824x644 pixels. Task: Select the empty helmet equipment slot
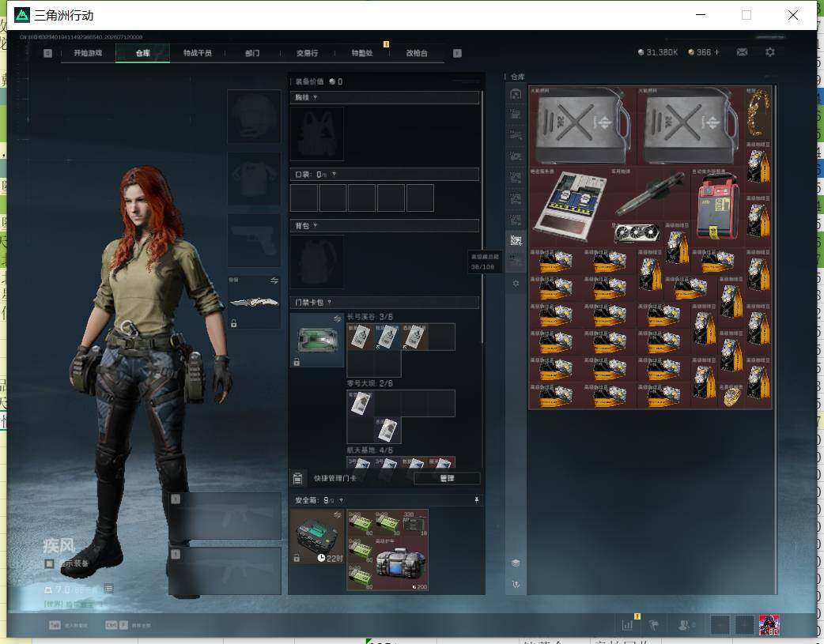[x=254, y=116]
